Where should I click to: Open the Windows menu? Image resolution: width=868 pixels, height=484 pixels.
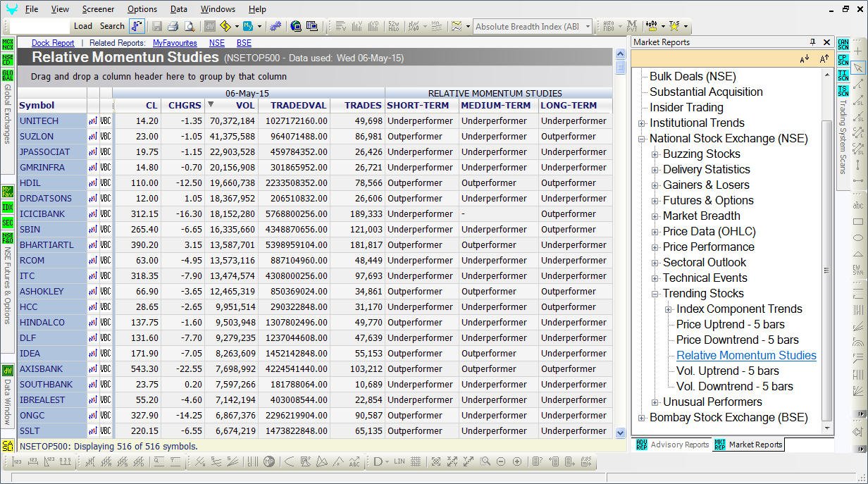click(218, 9)
